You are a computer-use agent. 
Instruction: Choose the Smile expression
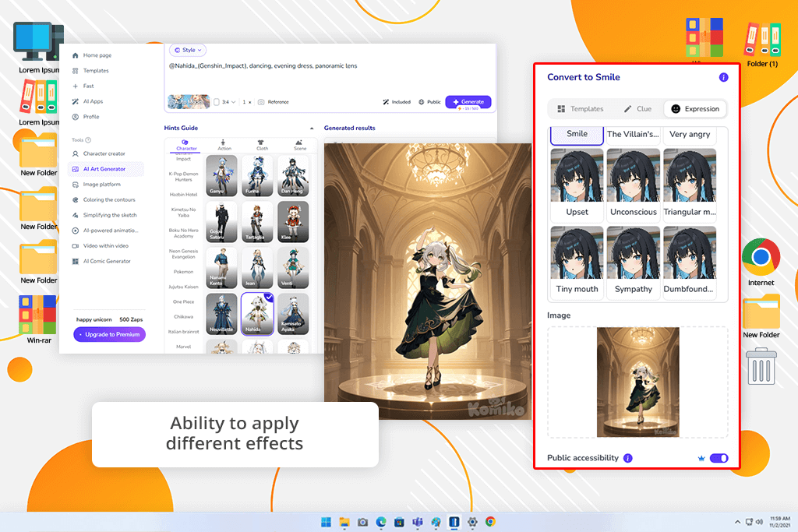577,134
